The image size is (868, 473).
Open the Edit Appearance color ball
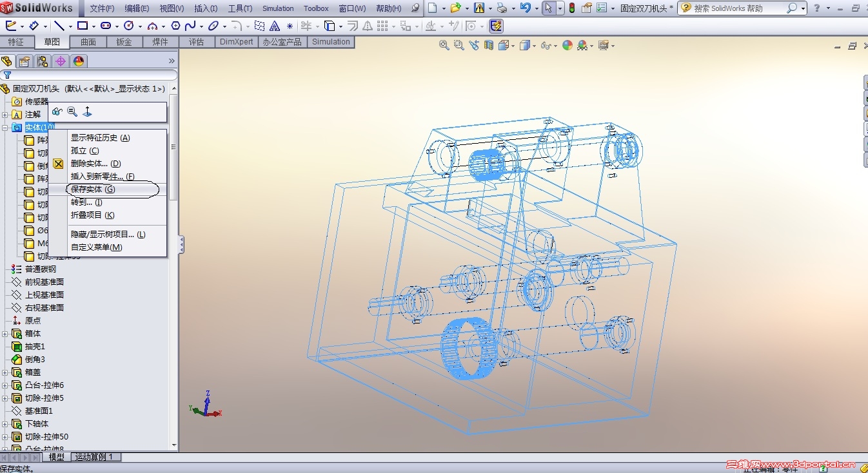pyautogui.click(x=567, y=45)
